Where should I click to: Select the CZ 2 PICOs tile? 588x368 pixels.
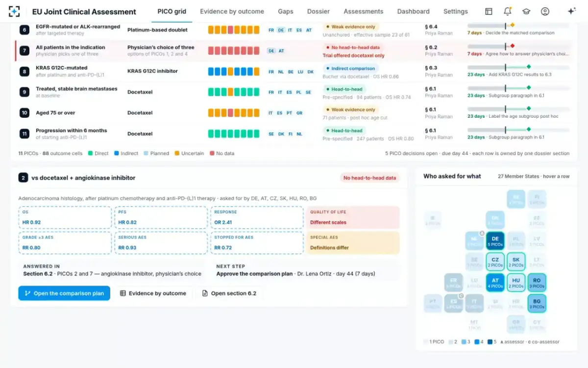[x=495, y=262]
